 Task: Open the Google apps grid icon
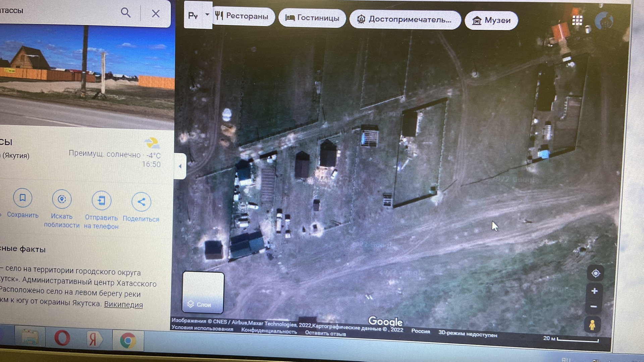[x=577, y=21]
